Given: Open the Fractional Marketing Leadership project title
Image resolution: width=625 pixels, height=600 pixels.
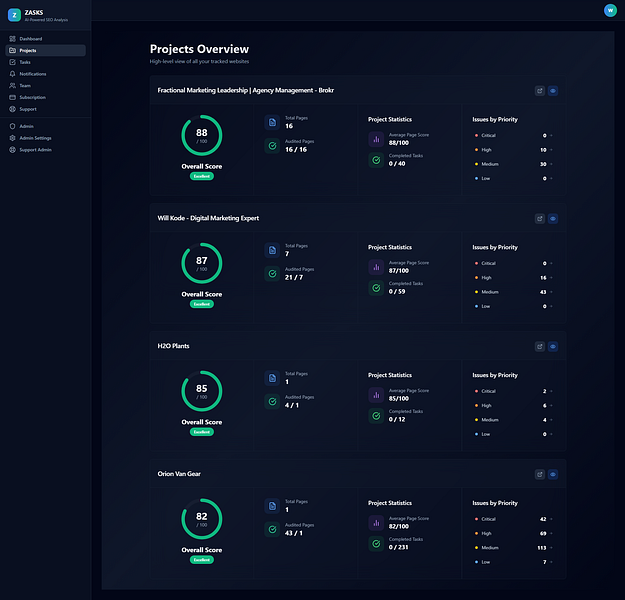Looking at the screenshot, I should (246, 90).
